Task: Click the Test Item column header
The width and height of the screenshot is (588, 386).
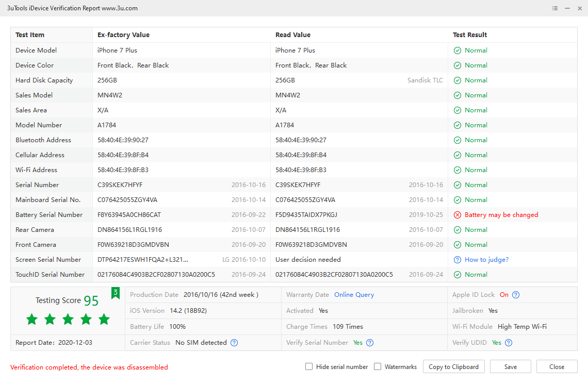Action: (x=30, y=35)
